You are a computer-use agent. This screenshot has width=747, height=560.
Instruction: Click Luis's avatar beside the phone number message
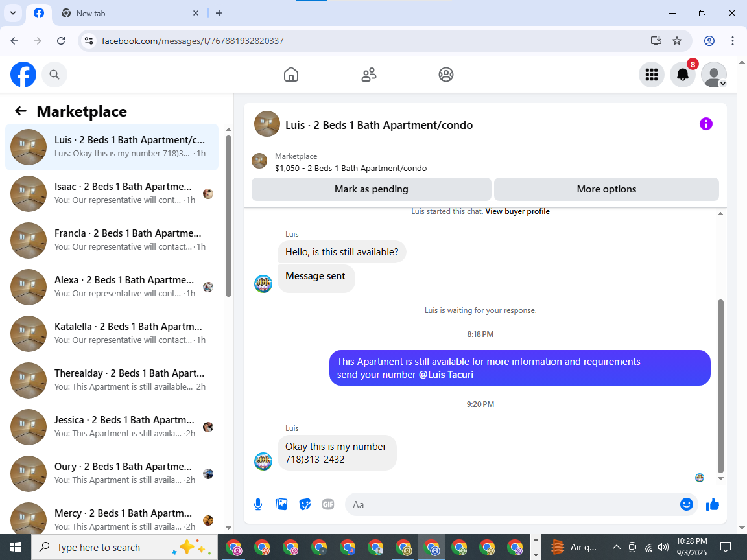coord(263,461)
